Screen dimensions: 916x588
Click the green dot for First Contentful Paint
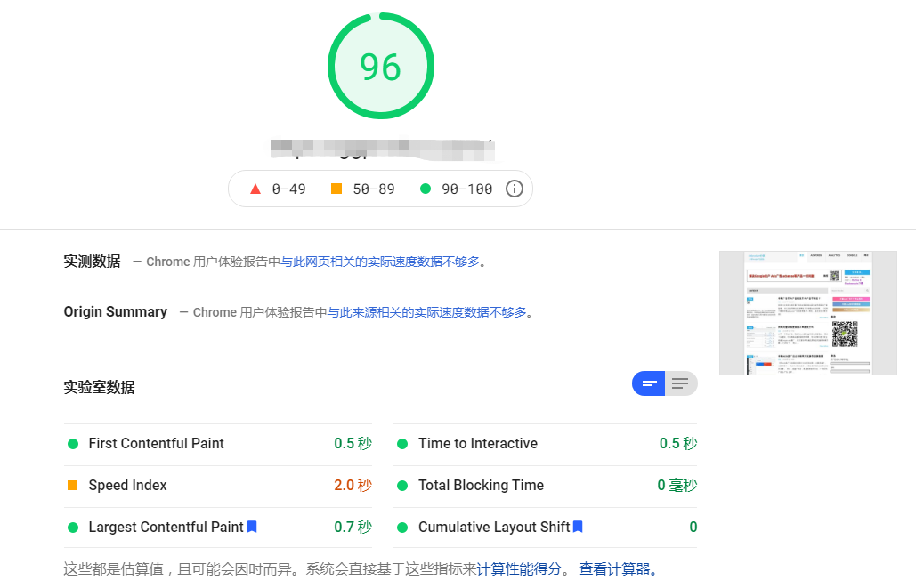click(x=73, y=444)
